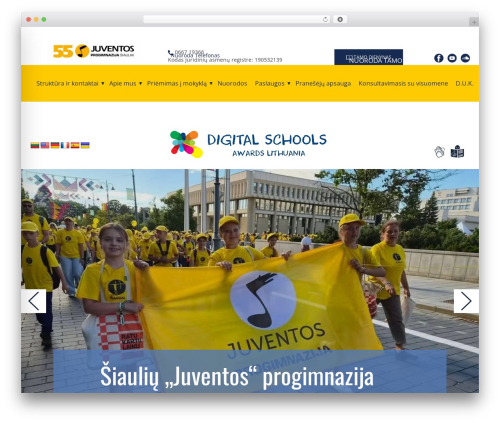Expand the Priėmimas į mokyklą menu
This screenshot has width=500, height=423.
[x=180, y=83]
